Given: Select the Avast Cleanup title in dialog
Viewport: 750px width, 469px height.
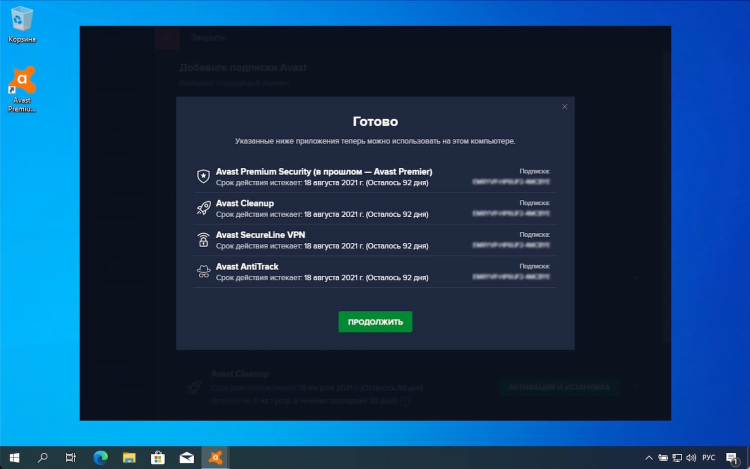Looking at the screenshot, I should pos(244,203).
